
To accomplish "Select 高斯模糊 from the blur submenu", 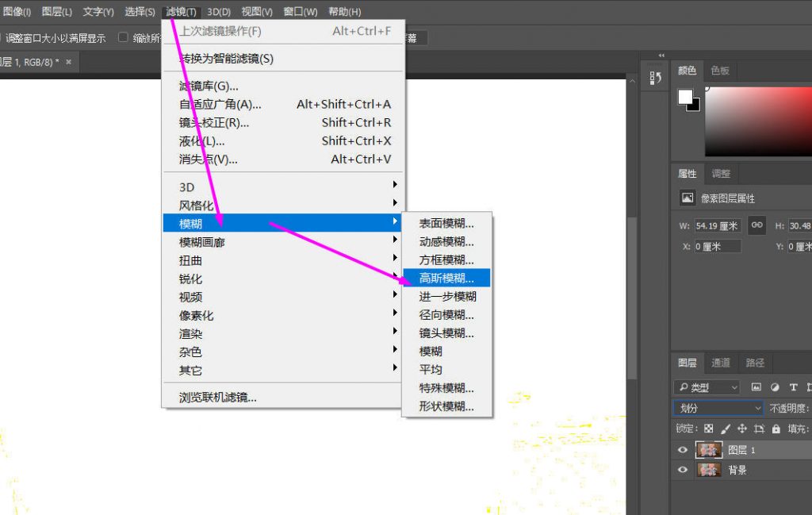I will click(x=446, y=278).
